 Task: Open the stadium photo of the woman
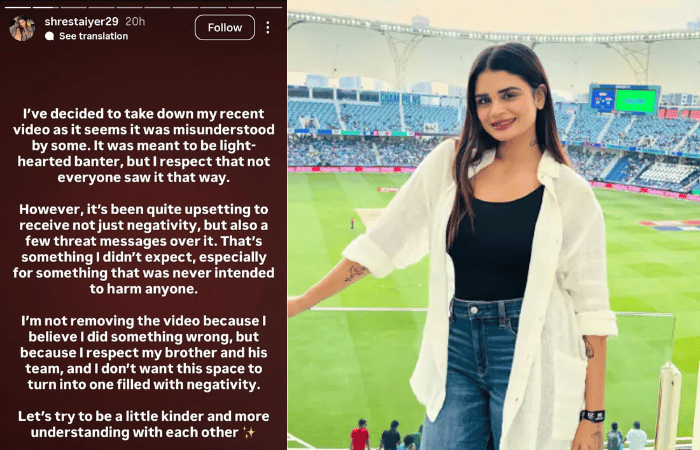[494, 225]
